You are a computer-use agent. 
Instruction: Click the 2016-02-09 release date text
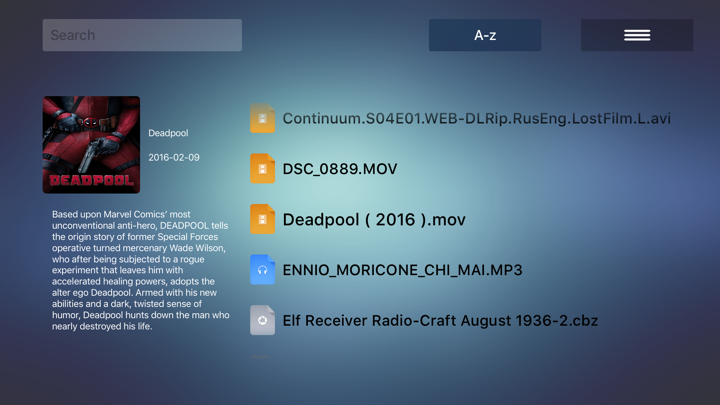tap(174, 158)
